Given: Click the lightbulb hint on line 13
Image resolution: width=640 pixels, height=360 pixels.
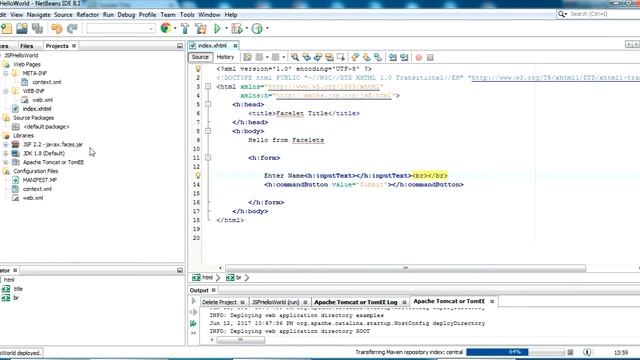Looking at the screenshot, I should 198,176.
